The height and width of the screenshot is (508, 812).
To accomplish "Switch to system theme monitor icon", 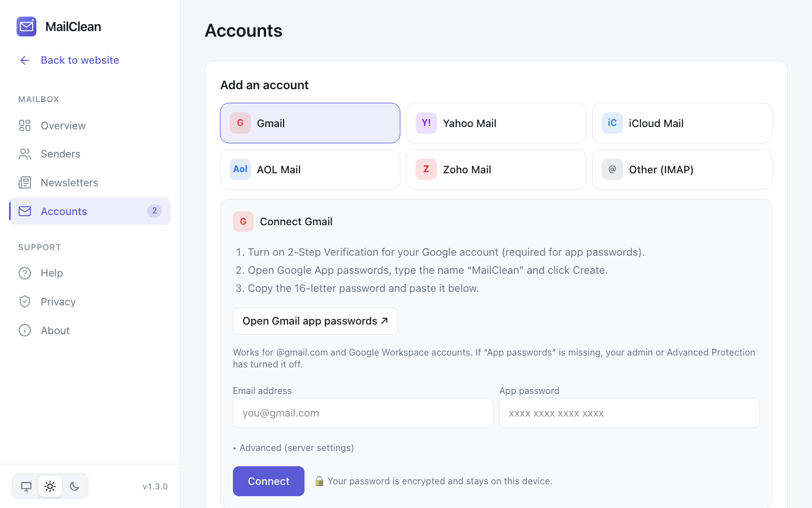I will pyautogui.click(x=26, y=487).
